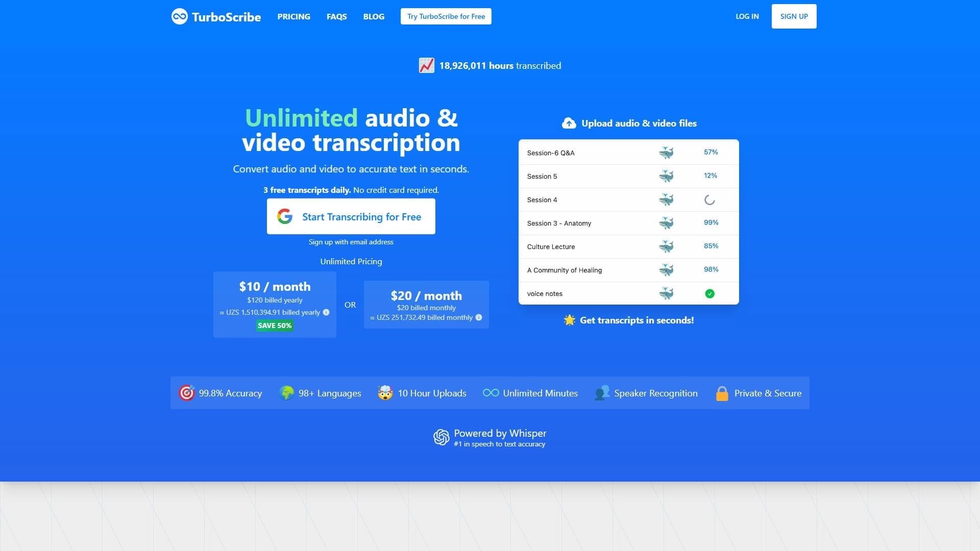Click the Upload audio & video files heading
The width and height of the screenshot is (980, 551).
pyautogui.click(x=639, y=123)
